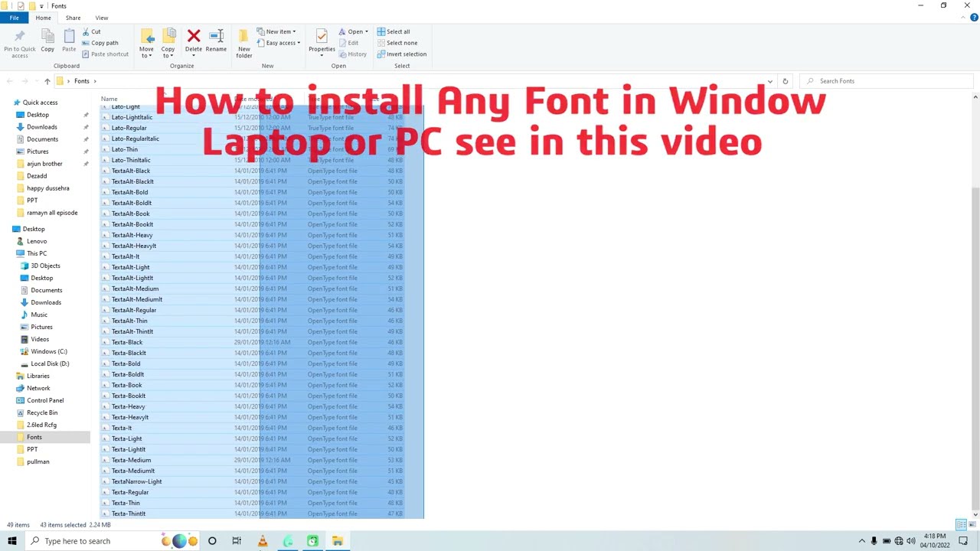Open the Copy to dropdown

pyautogui.click(x=168, y=44)
